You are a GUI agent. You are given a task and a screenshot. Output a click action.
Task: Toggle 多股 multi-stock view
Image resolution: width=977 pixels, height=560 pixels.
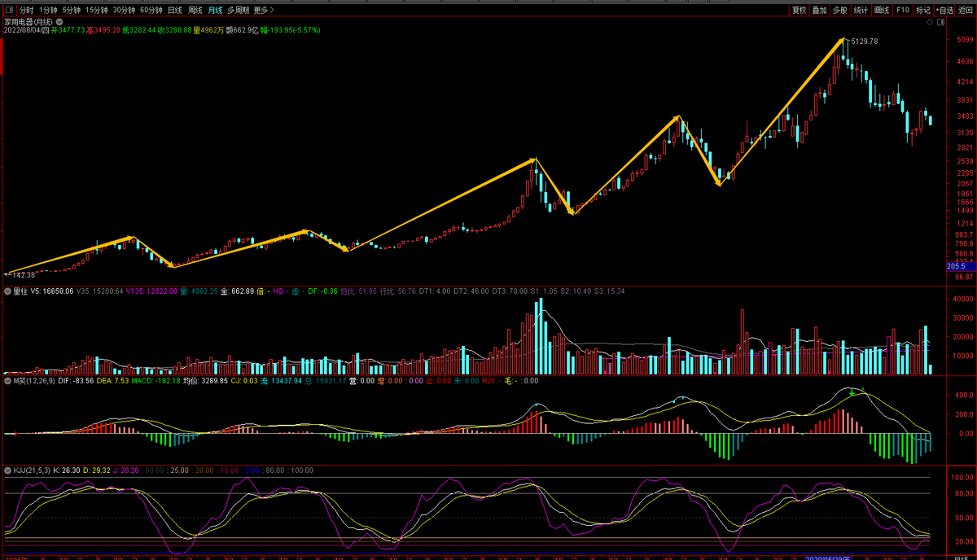[x=839, y=10]
